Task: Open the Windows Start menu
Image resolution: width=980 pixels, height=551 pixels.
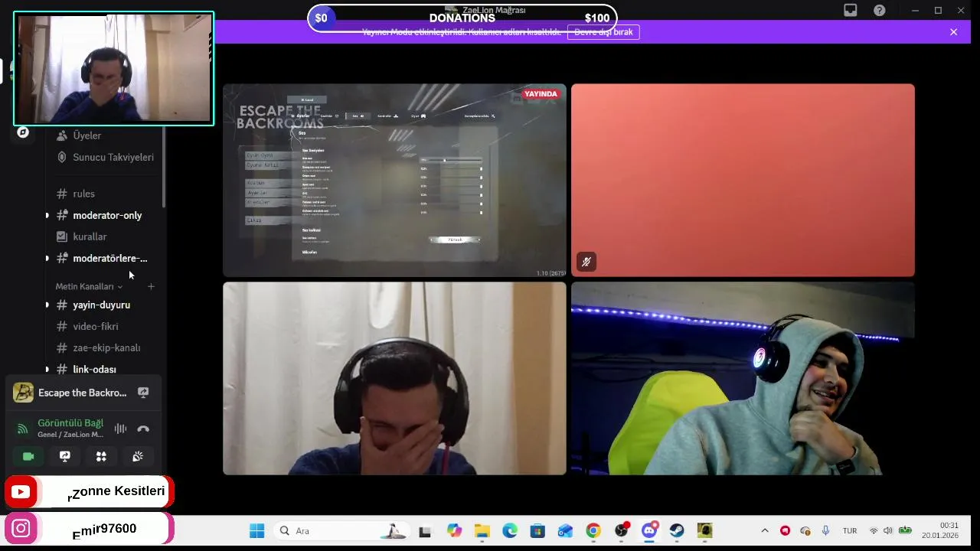Action: (x=256, y=530)
